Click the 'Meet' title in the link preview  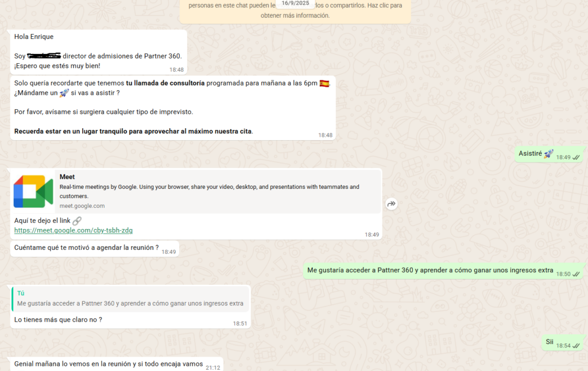(67, 177)
